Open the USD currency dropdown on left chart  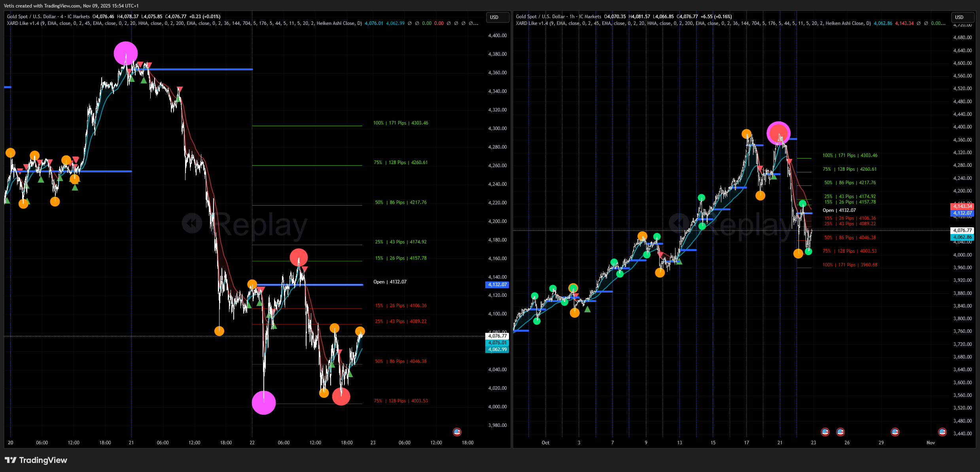(x=497, y=17)
